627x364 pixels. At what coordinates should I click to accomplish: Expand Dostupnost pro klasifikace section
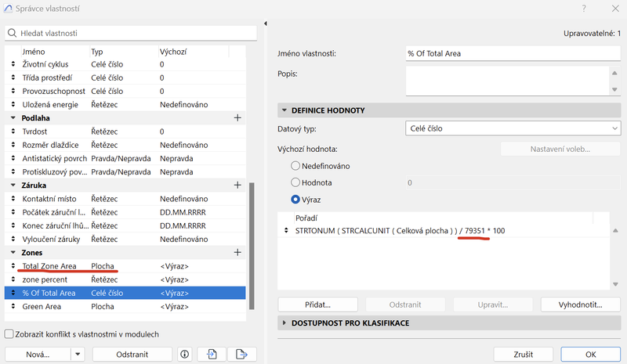pos(283,323)
